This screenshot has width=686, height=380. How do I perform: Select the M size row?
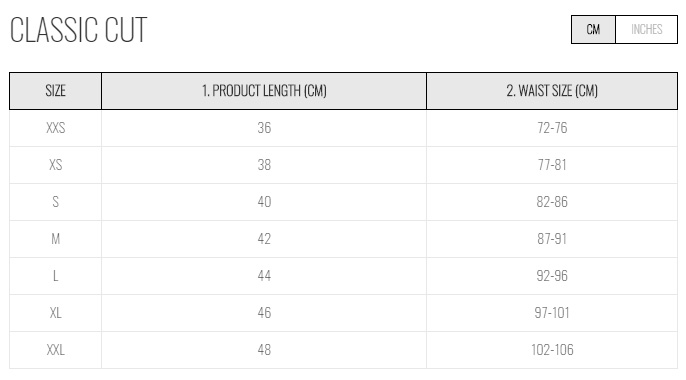[343, 239]
